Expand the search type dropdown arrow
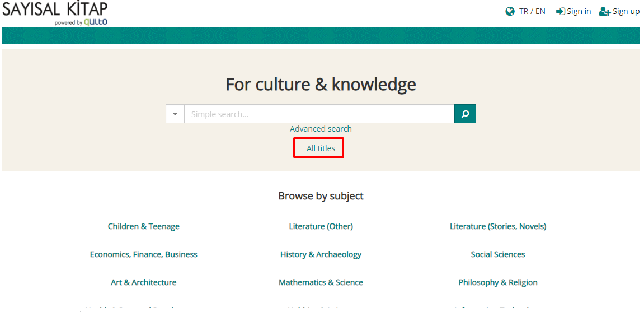Image resolution: width=644 pixels, height=312 pixels. (x=175, y=114)
